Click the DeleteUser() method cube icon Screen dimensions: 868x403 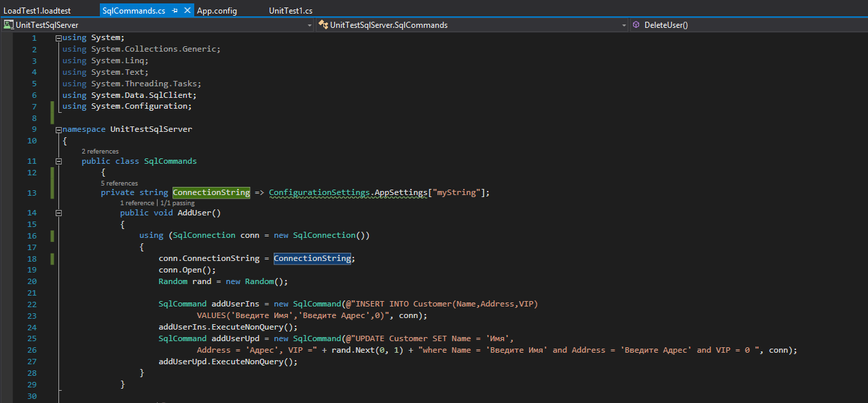pyautogui.click(x=636, y=24)
